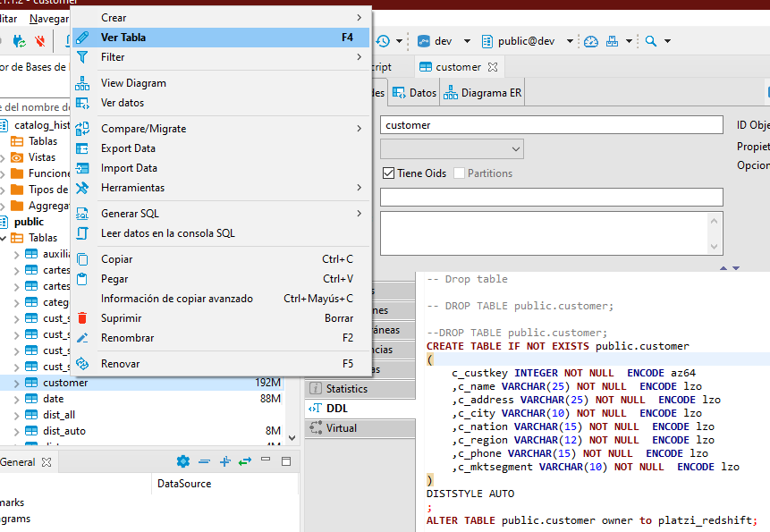
Task: Open the Statistics side tab
Action: pos(360,389)
